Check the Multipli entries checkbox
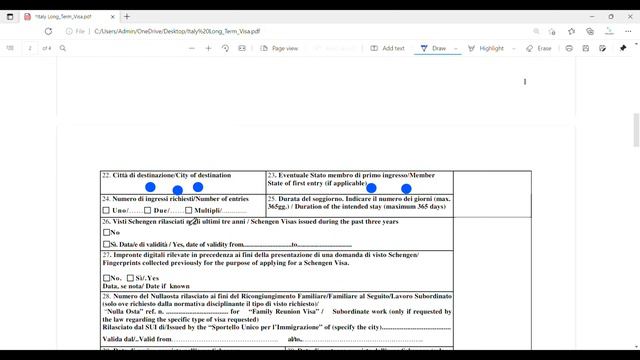 click(188, 210)
